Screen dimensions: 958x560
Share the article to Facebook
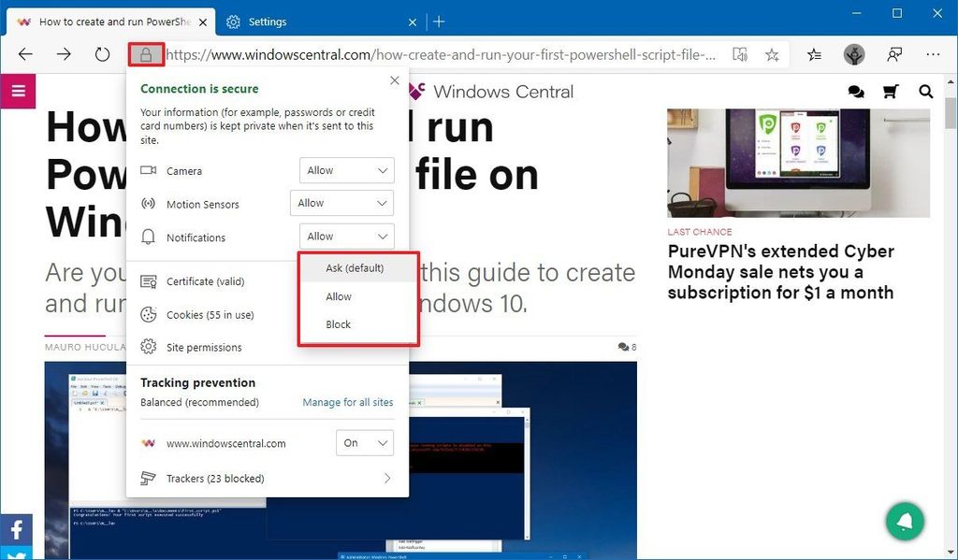tap(15, 529)
